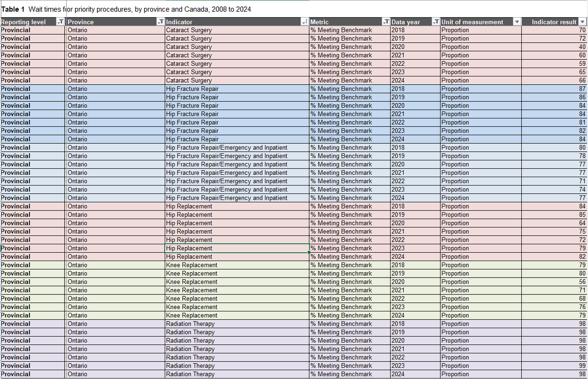Select Proportion cell in Cataract Surgery 2019 row
The image size is (588, 379).
(481, 38)
